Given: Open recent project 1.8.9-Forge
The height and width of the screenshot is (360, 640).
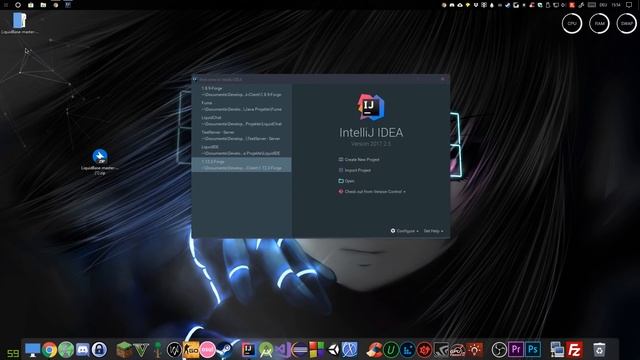Looking at the screenshot, I should point(241,91).
